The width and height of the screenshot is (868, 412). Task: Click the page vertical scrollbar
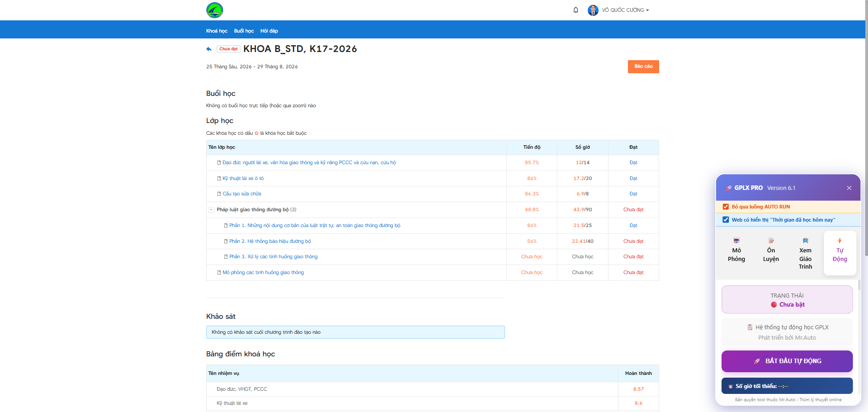tap(866, 128)
